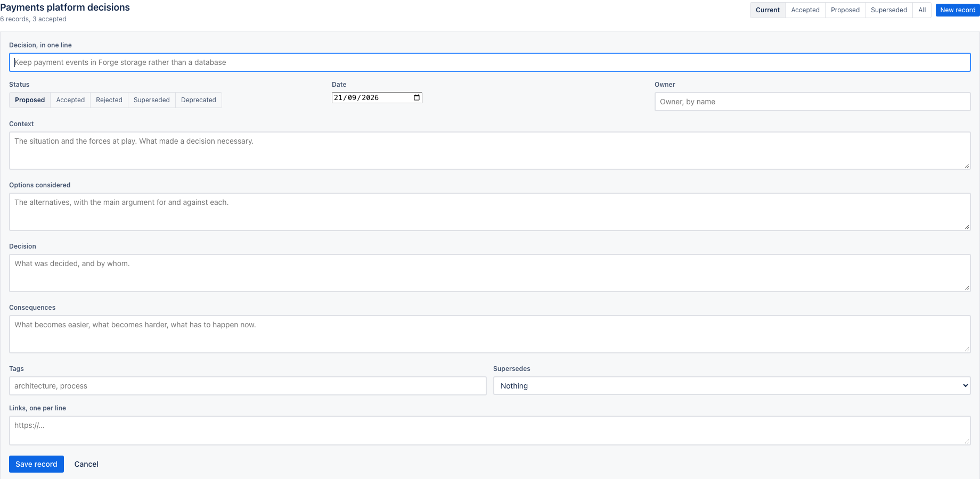
Task: Save the record
Action: [36, 464]
